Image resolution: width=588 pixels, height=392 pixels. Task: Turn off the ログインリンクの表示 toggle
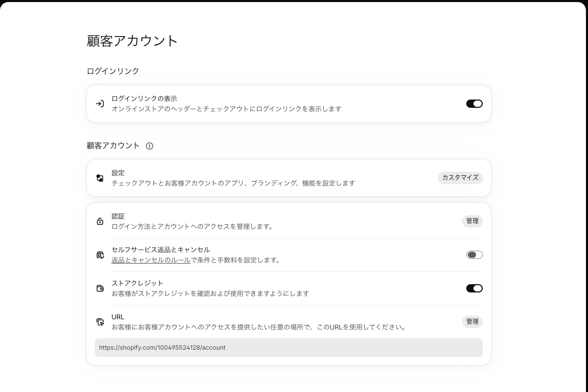[475, 104]
